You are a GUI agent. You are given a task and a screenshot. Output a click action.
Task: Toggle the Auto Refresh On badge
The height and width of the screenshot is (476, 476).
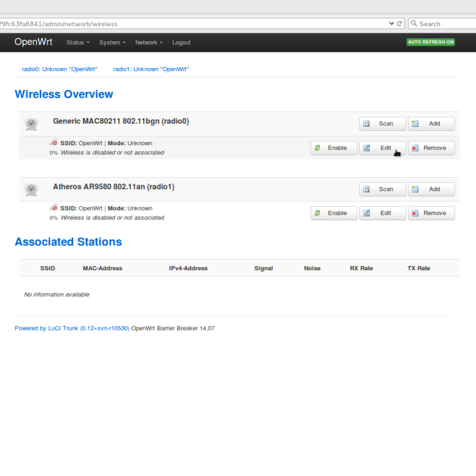[430, 42]
